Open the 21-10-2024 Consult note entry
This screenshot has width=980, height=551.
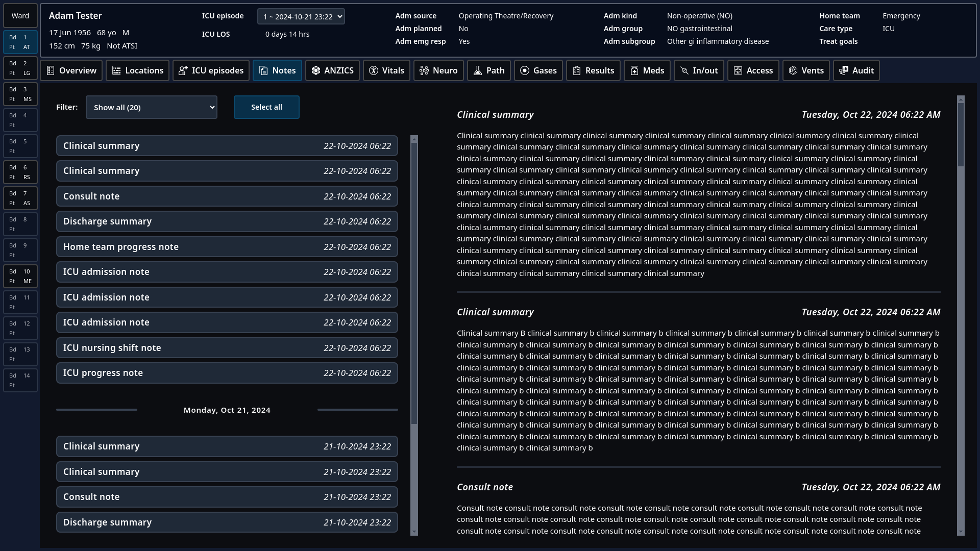pos(227,497)
